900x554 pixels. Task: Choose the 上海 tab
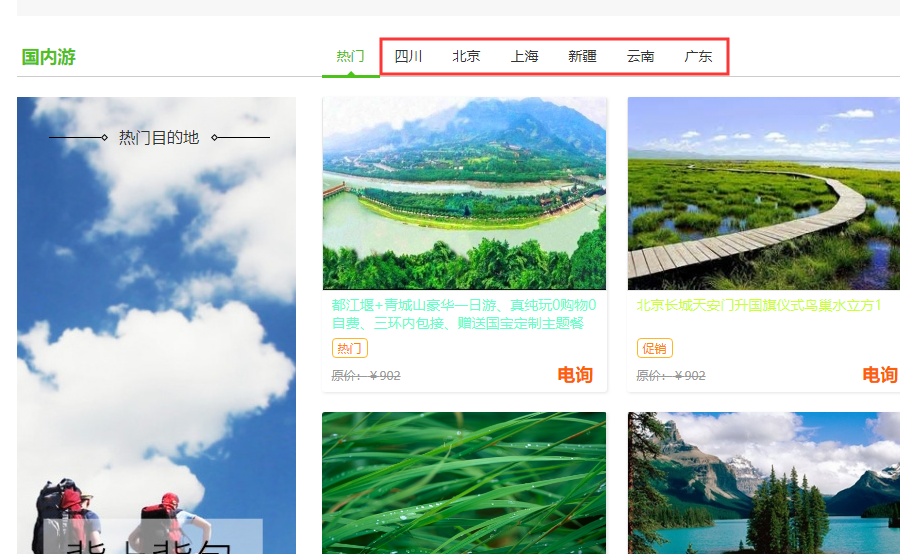[x=524, y=57]
